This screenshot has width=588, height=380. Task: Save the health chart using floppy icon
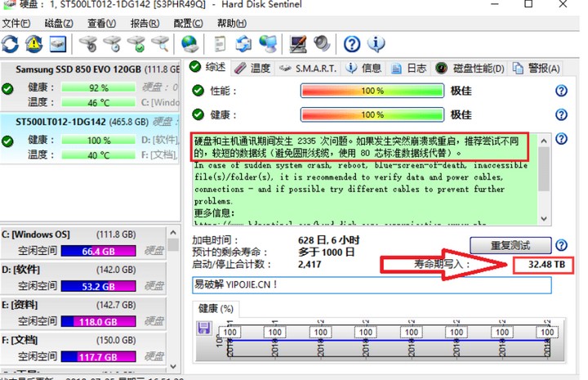pos(205,329)
